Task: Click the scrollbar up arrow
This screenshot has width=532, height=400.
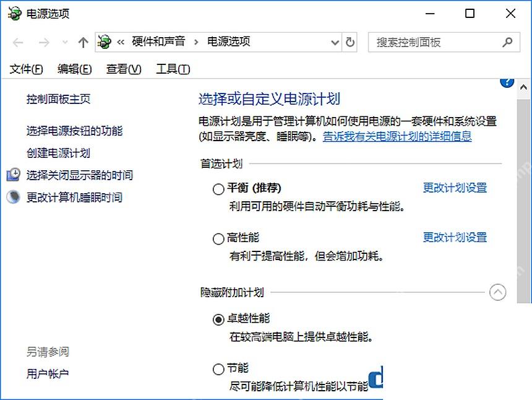Action: click(x=523, y=87)
